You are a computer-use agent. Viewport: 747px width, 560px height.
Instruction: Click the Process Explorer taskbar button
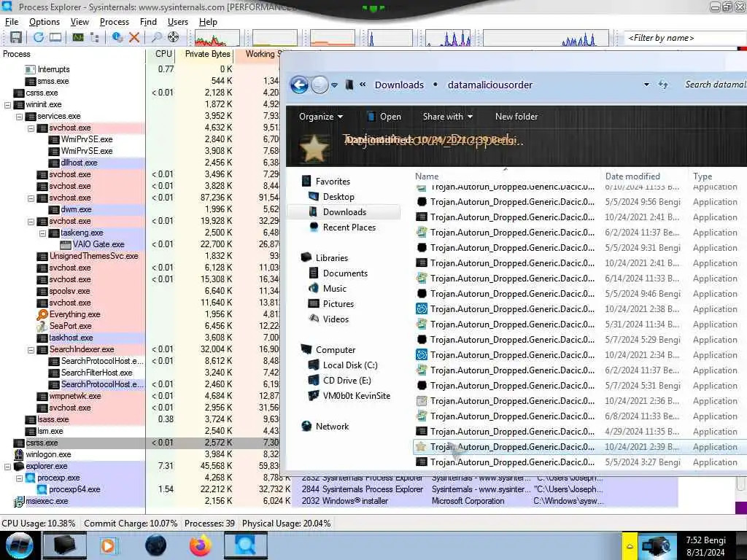245,545
